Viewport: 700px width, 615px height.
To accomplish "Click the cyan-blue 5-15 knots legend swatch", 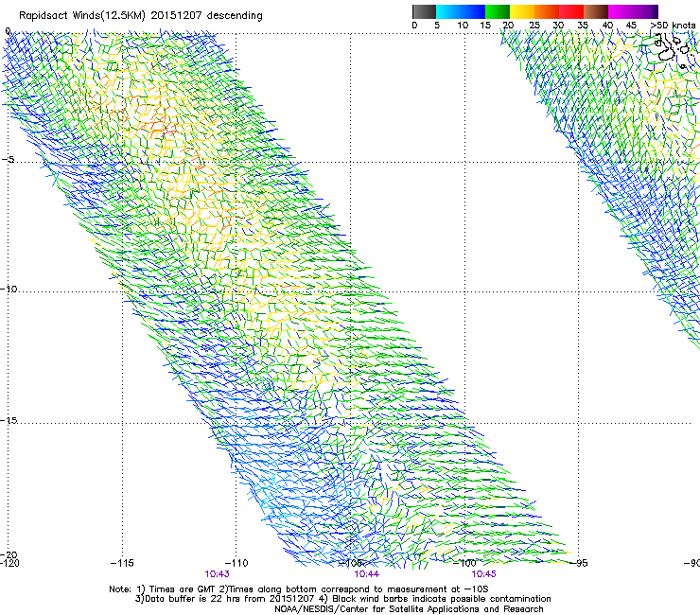I will point(461,11).
